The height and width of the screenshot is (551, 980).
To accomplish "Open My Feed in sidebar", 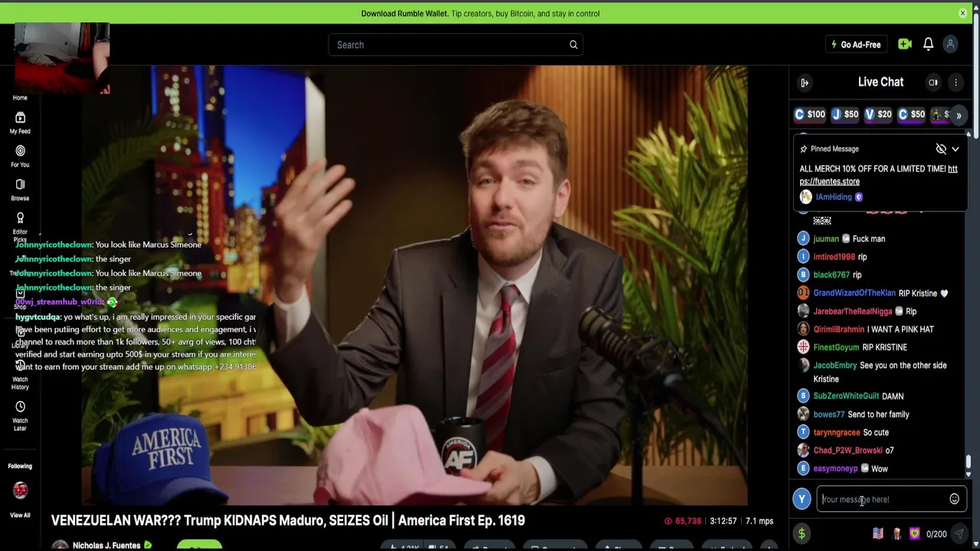I will 20,122.
